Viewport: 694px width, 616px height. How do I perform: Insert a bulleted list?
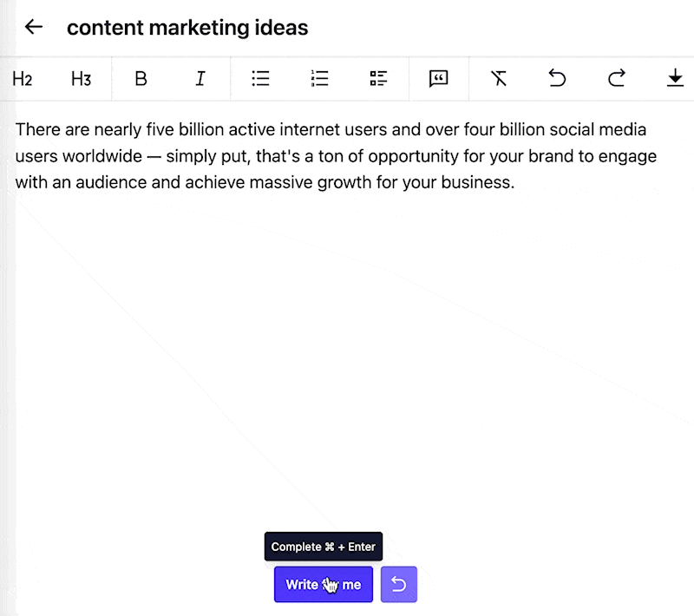coord(260,79)
